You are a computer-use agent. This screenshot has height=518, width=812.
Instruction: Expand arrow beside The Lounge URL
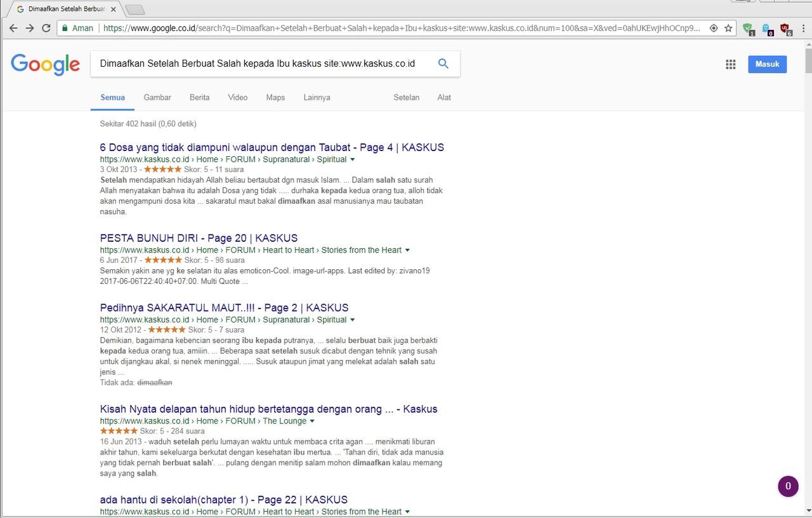click(x=312, y=421)
